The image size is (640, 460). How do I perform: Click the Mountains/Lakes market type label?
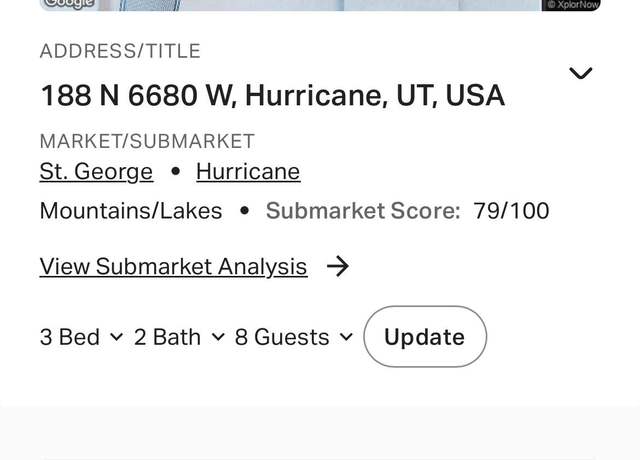(131, 211)
